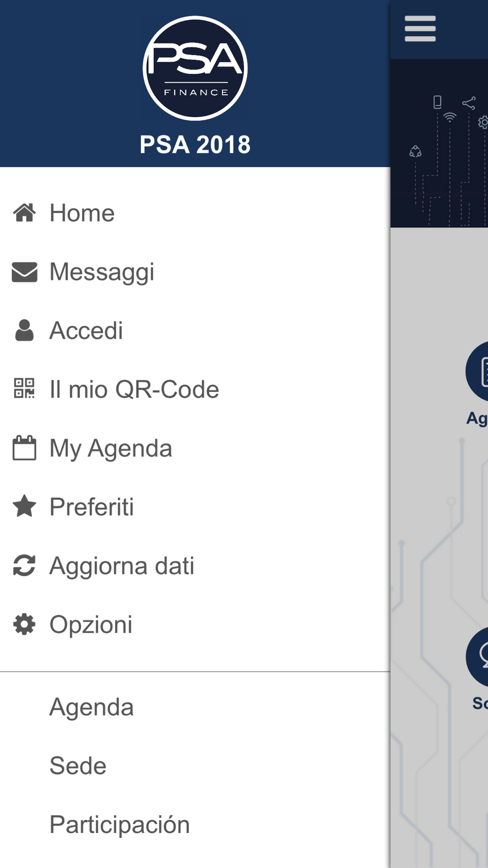Open the Sede section

pos(195,765)
